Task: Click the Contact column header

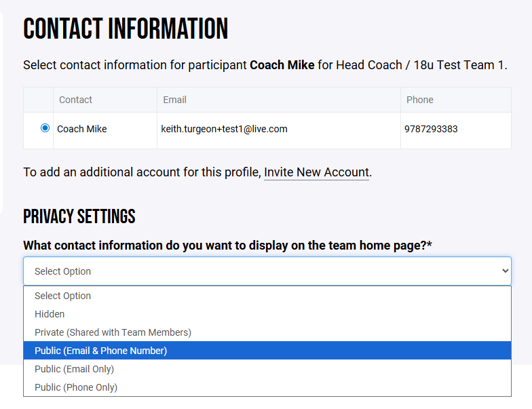Action: point(75,100)
